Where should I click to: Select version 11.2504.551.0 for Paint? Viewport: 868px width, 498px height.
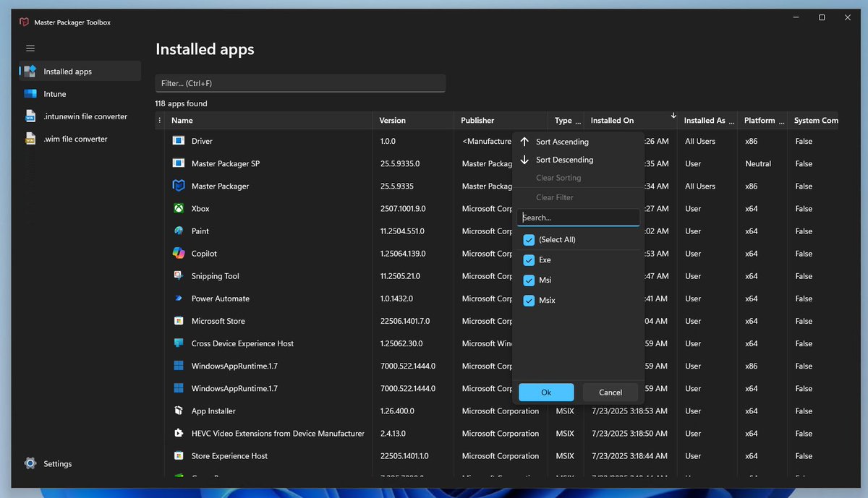pos(402,231)
